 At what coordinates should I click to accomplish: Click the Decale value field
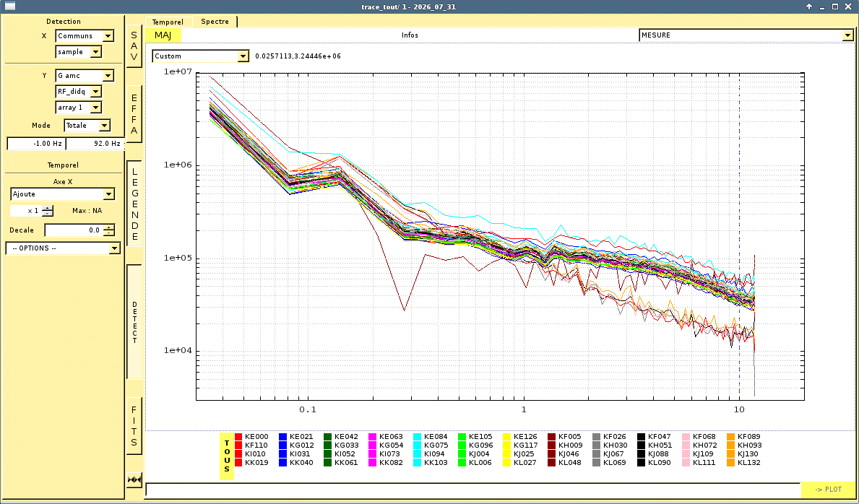(x=74, y=230)
